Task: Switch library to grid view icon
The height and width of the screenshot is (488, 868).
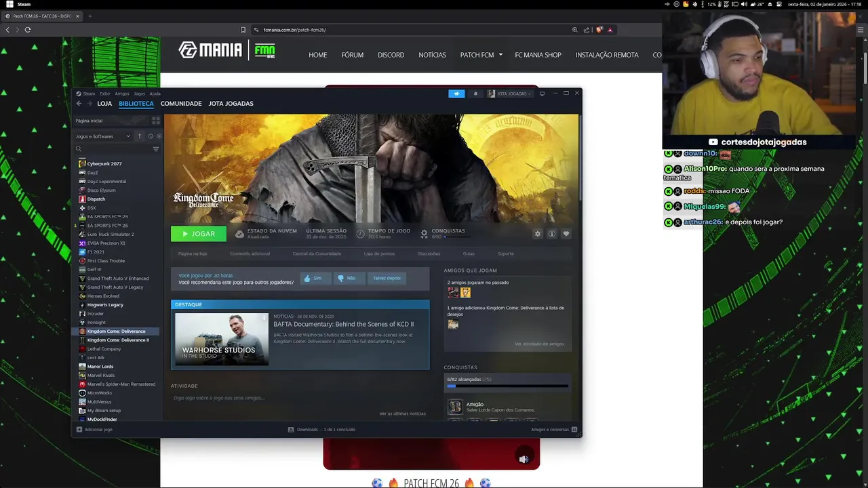Action: point(156,121)
